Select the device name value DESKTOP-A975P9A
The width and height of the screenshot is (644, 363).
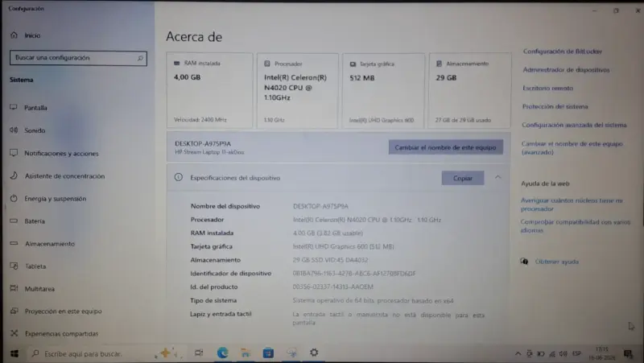click(x=320, y=206)
